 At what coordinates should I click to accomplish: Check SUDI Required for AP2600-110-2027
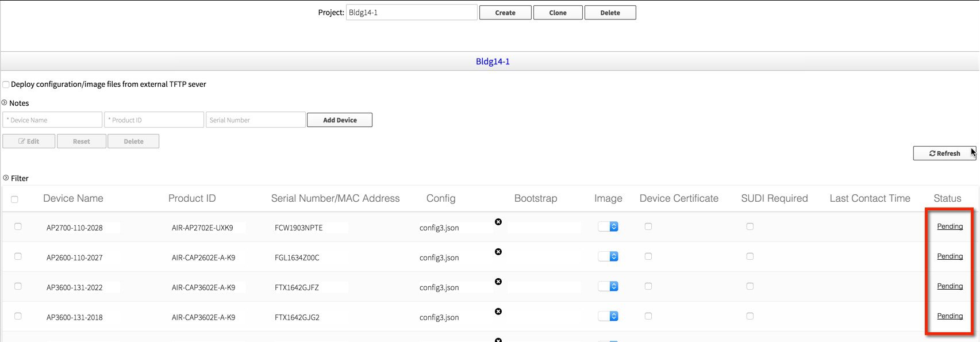[x=750, y=256]
